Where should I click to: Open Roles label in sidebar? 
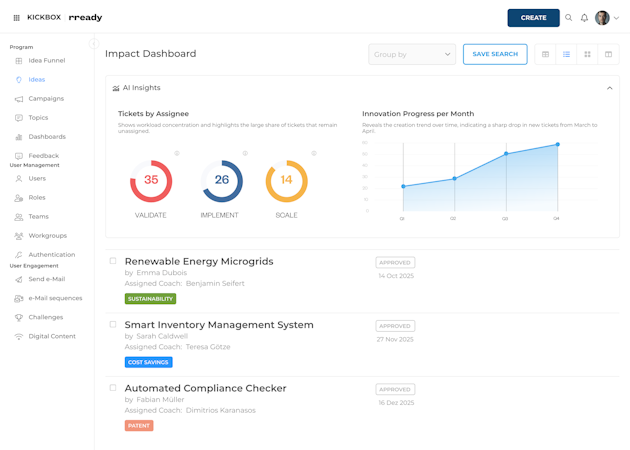(37, 197)
